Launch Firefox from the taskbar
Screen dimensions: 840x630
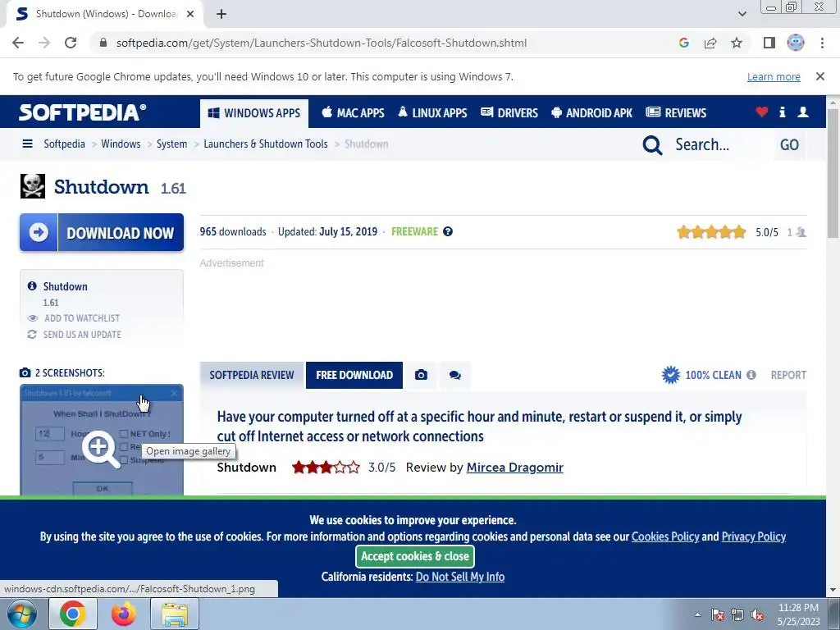124,614
